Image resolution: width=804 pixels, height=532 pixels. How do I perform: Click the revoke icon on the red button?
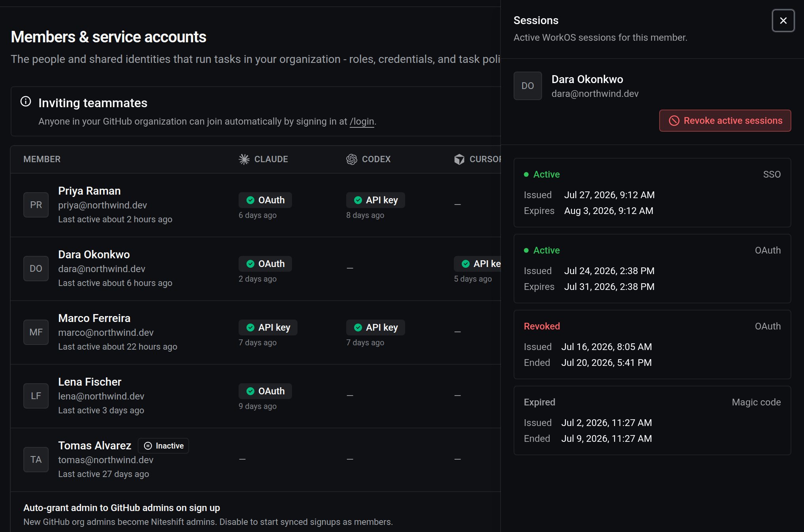coord(674,121)
